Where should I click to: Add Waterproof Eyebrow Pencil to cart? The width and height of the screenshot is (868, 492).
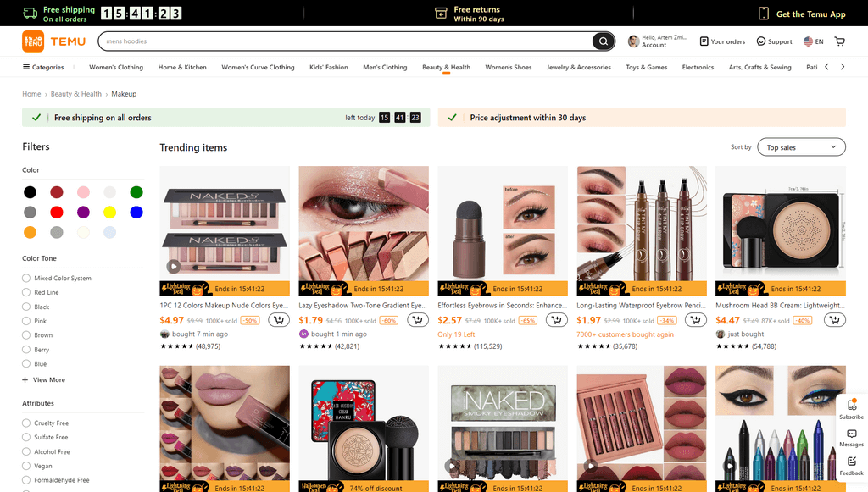point(696,319)
